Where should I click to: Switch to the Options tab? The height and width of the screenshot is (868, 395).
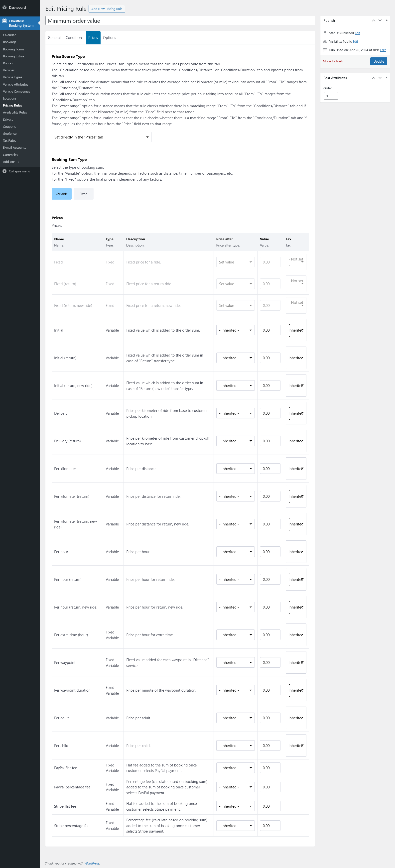pos(109,38)
